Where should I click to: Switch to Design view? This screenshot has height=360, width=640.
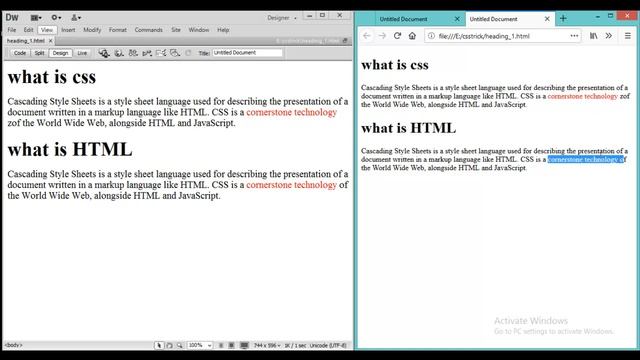click(60, 53)
